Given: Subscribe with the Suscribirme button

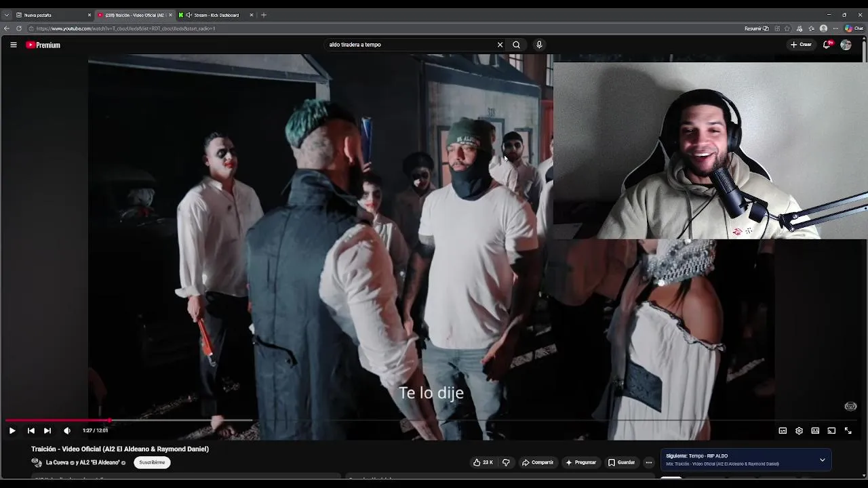Looking at the screenshot, I should coord(152,462).
